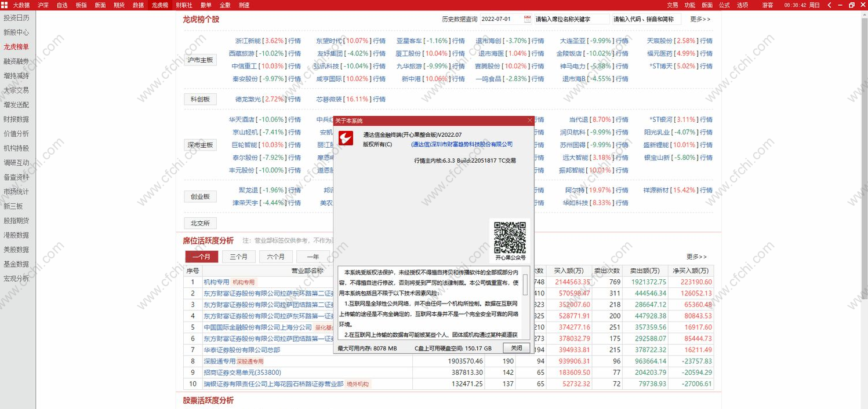This screenshot has width=868, height=409.
Task: Open the 撤单 top menu item
Action: click(206, 5)
